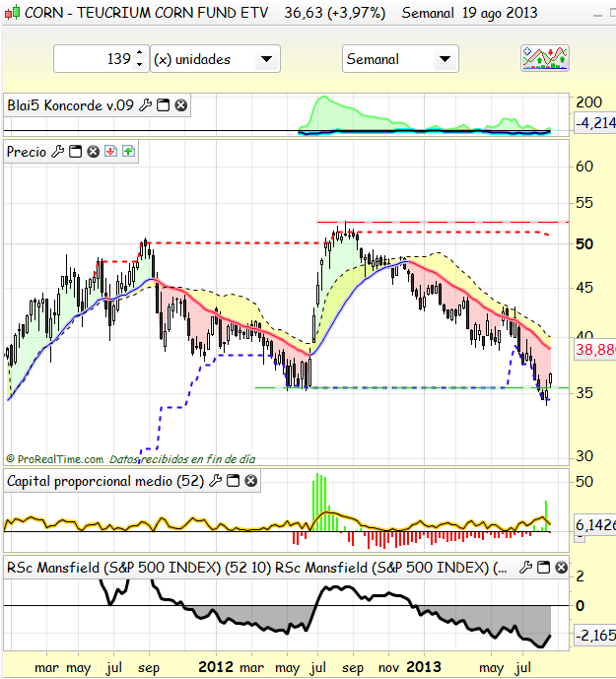Expand the (x) unidades dropdown

tap(265, 59)
